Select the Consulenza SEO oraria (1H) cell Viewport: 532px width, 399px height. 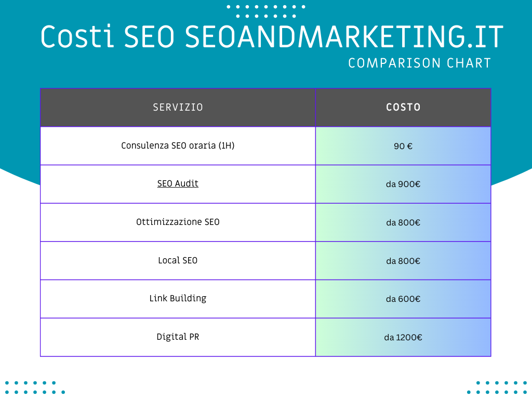click(178, 146)
